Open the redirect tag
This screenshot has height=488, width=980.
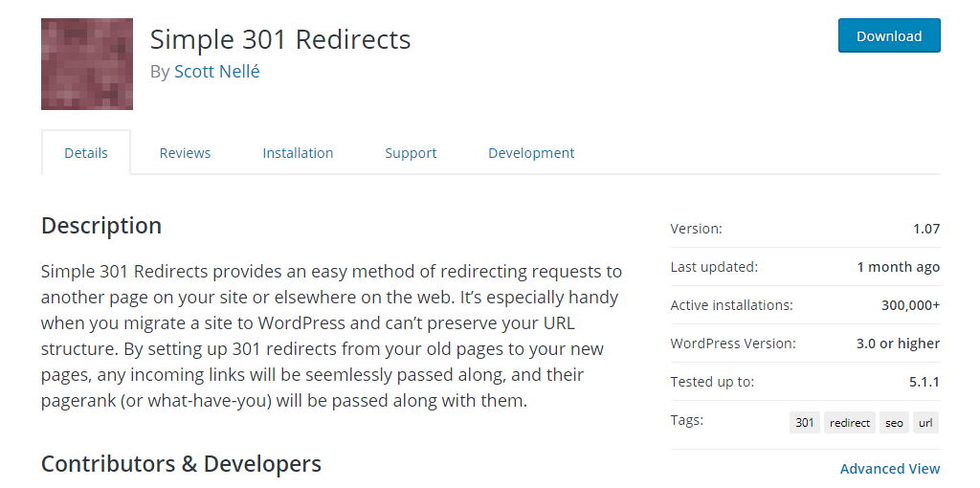850,422
